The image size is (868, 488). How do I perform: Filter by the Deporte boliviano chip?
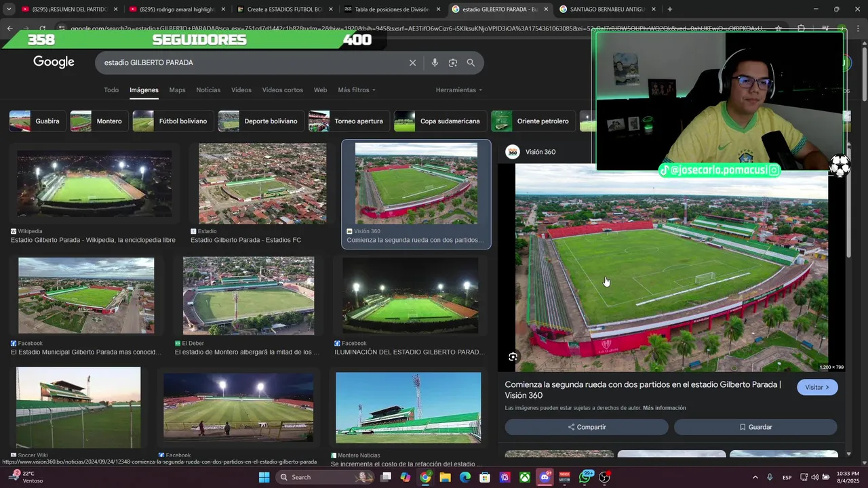[261, 121]
